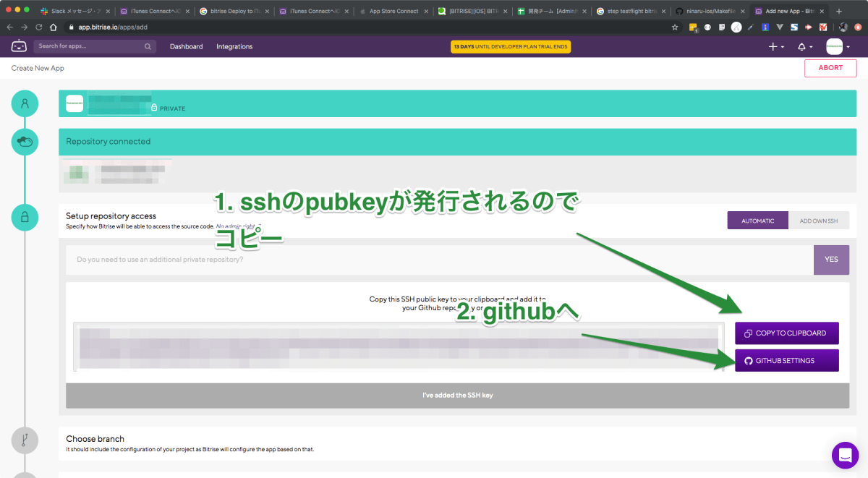The image size is (868, 478).
Task: Open the Integrations menu item
Action: click(x=234, y=46)
